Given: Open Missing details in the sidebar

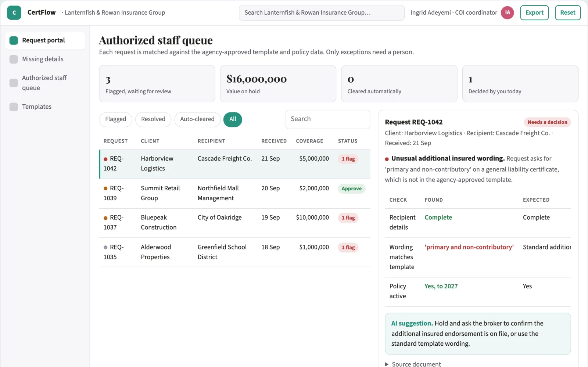Looking at the screenshot, I should tap(45, 59).
